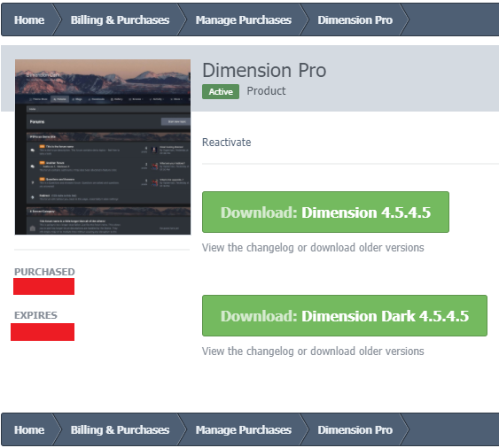
Task: Click the PURCHASED label
Action: coord(44,272)
